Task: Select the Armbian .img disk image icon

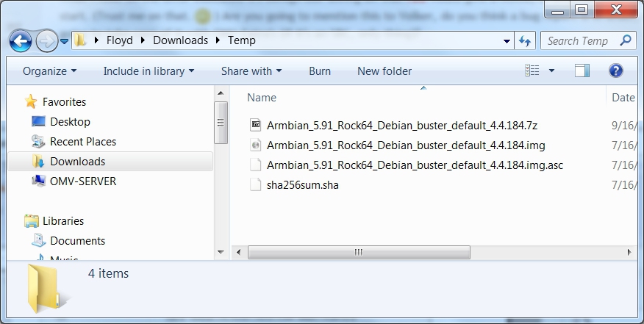Action: click(x=256, y=145)
